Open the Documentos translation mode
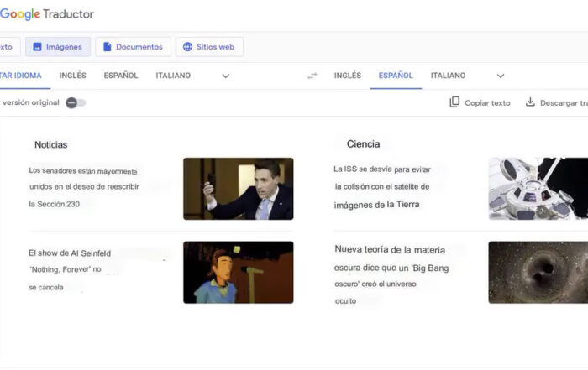Screen dimensions: 588x370 133,47
